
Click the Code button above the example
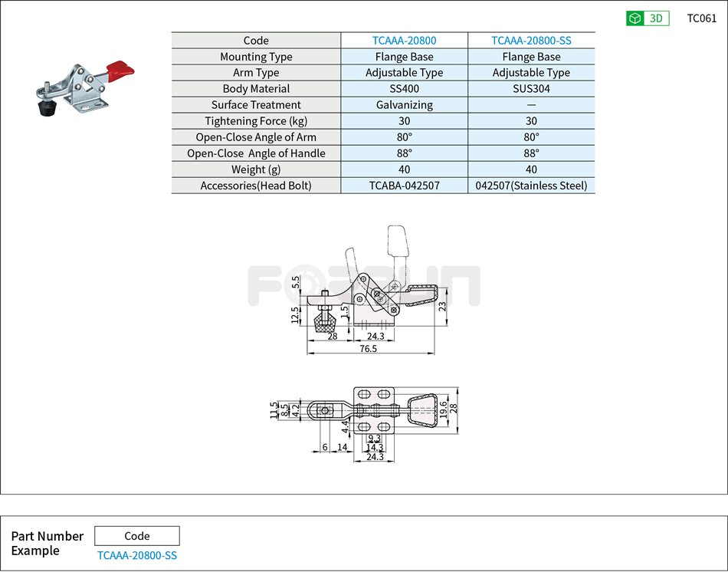[x=136, y=535]
